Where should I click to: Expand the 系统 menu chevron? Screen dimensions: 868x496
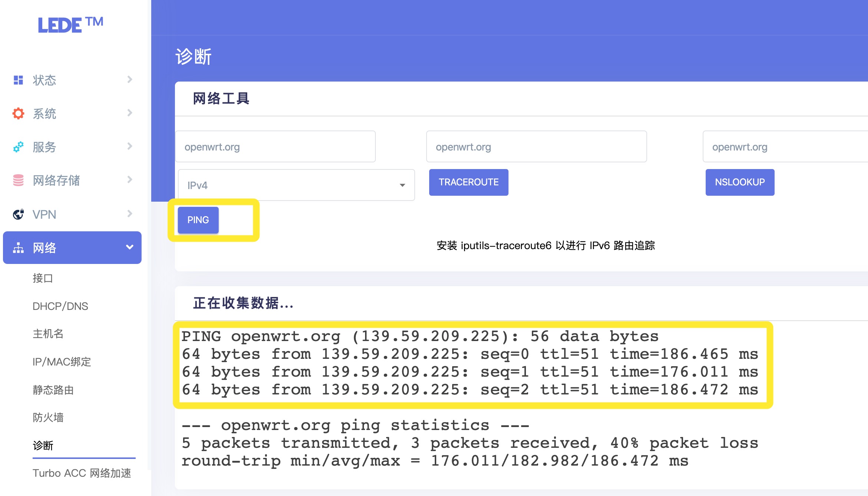click(130, 113)
